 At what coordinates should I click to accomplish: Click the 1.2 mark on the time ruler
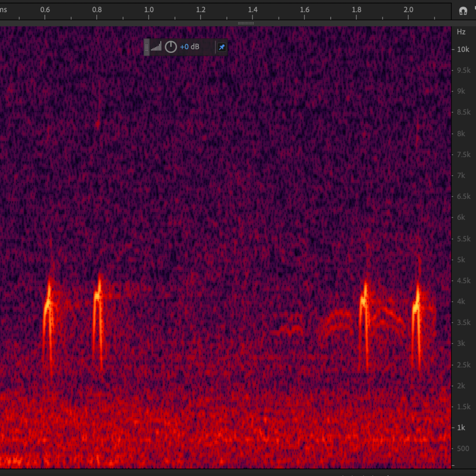coord(201,10)
